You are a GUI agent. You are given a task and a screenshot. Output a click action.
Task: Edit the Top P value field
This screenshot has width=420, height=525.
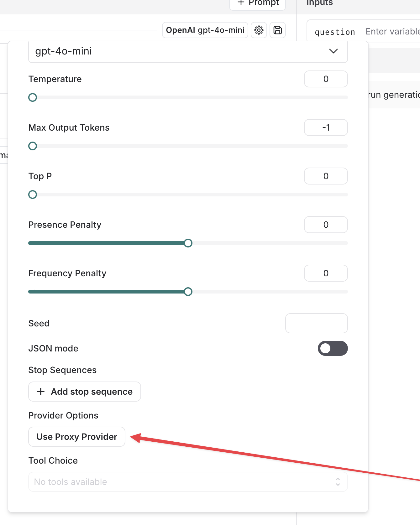(326, 176)
